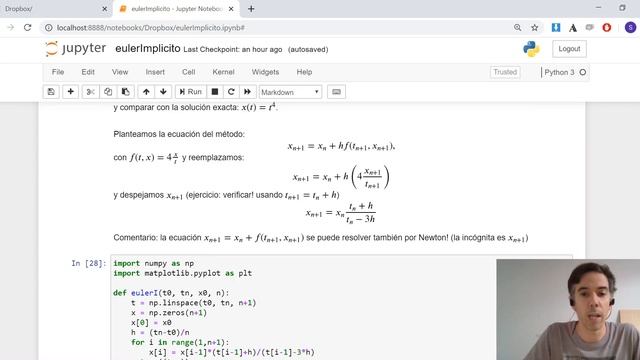The height and width of the screenshot is (360, 640).
Task: Run the current cell
Action: pos(190,92)
